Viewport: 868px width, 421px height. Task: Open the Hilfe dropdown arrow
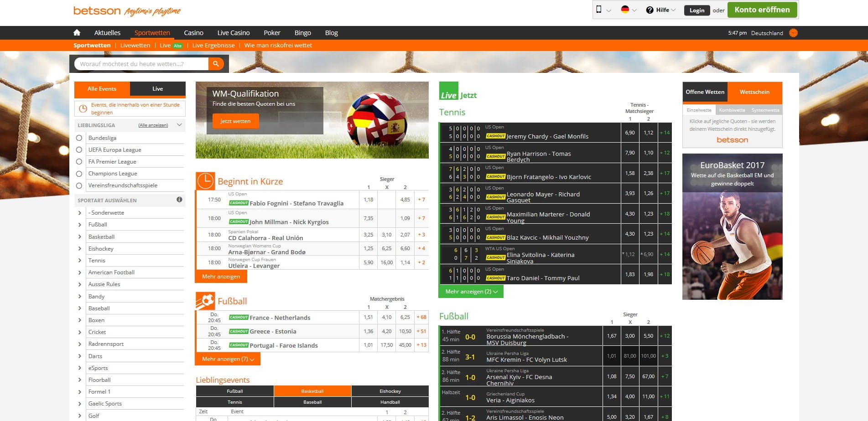coord(673,10)
